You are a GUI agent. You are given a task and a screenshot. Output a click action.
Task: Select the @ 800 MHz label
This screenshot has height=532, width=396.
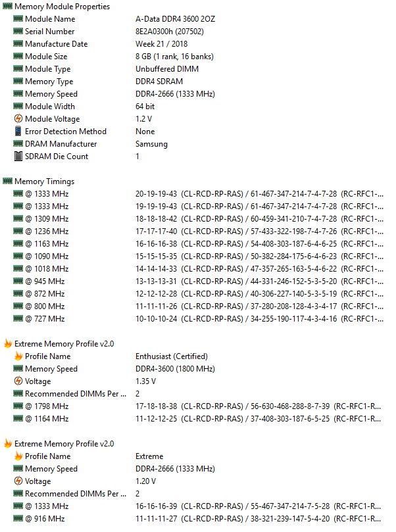pyautogui.click(x=45, y=306)
